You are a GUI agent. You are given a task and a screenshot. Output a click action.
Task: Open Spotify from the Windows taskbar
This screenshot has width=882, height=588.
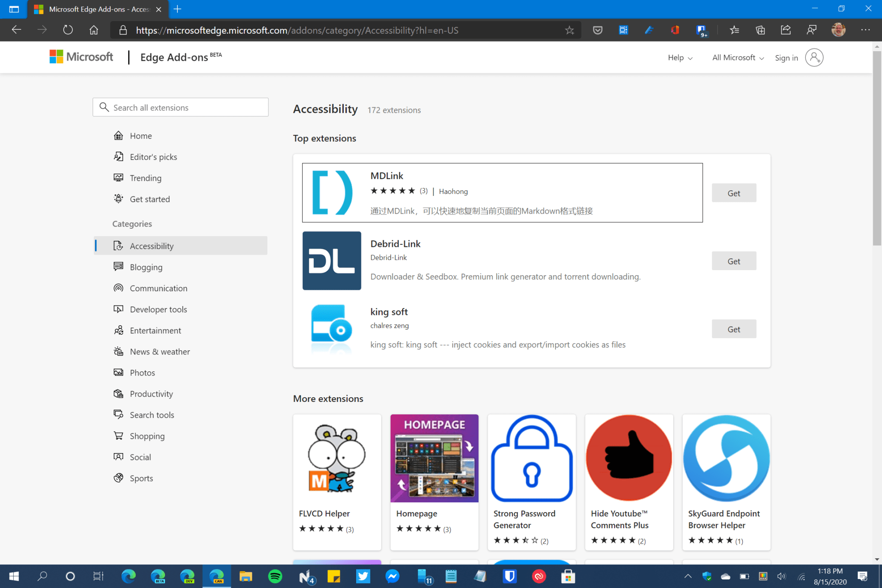pyautogui.click(x=275, y=576)
